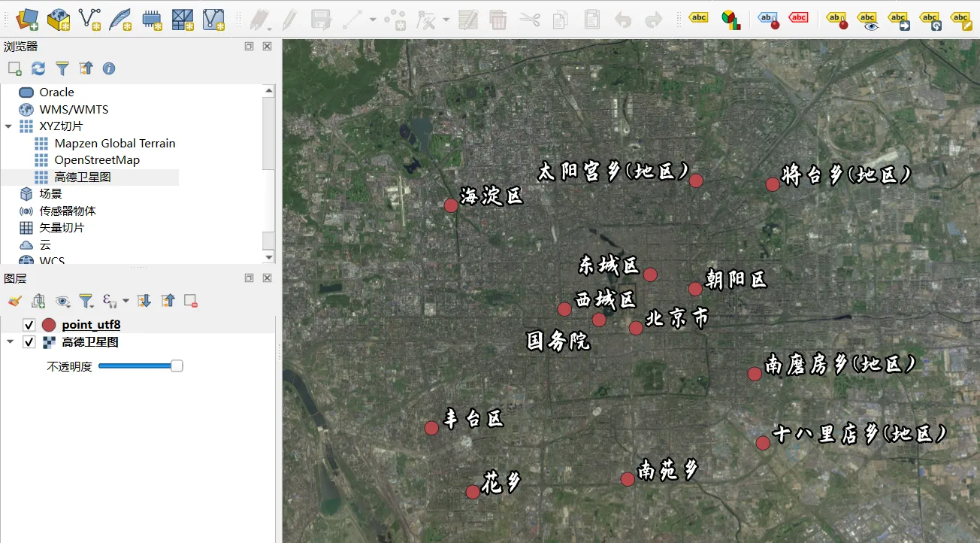Toggle editing with the single pencil icon
Viewport: 980px width, 543px height.
289,19
